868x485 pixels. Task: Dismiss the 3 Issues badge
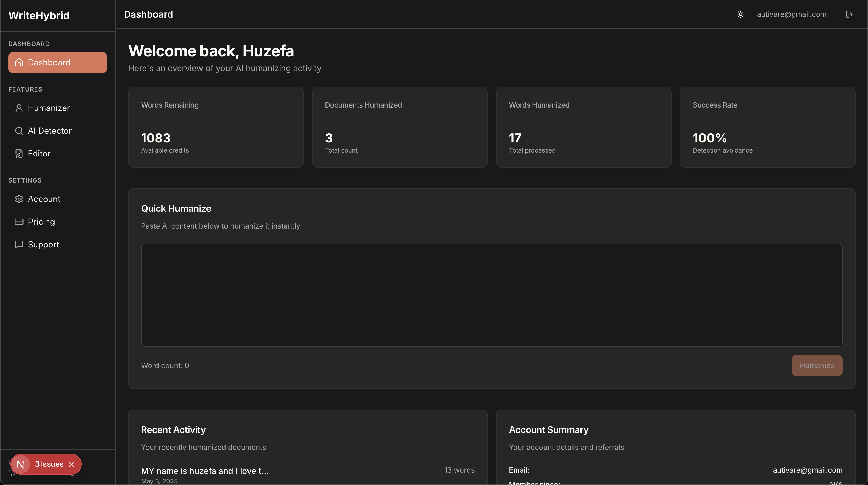tap(72, 464)
